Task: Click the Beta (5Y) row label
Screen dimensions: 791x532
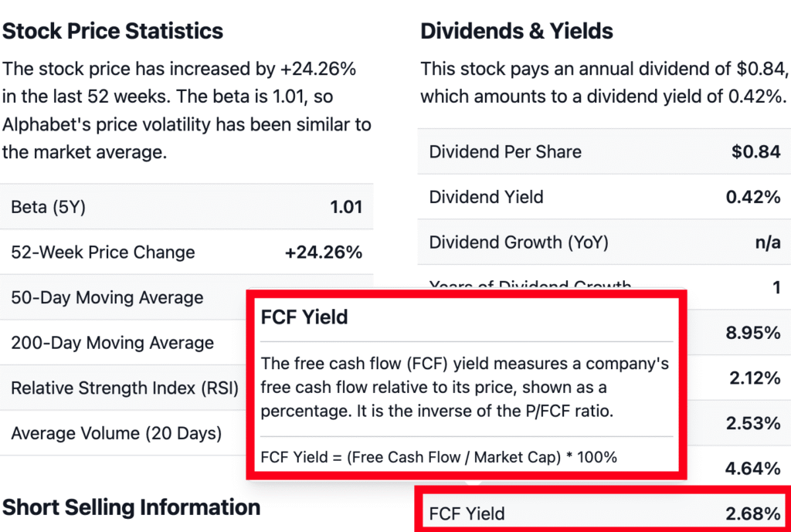Action: (47, 207)
